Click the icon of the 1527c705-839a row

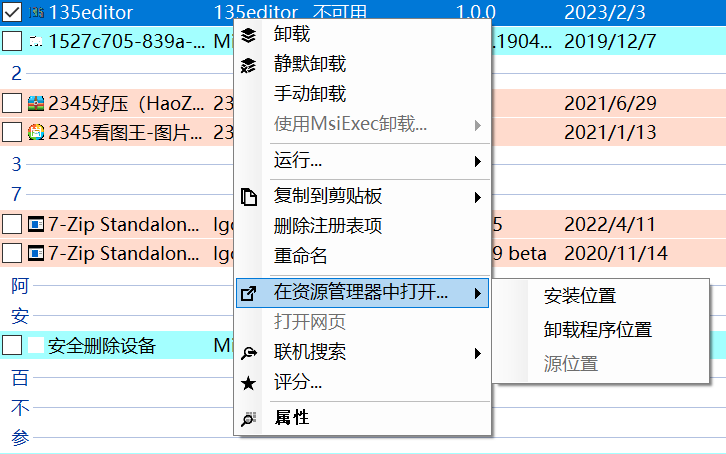point(36,42)
